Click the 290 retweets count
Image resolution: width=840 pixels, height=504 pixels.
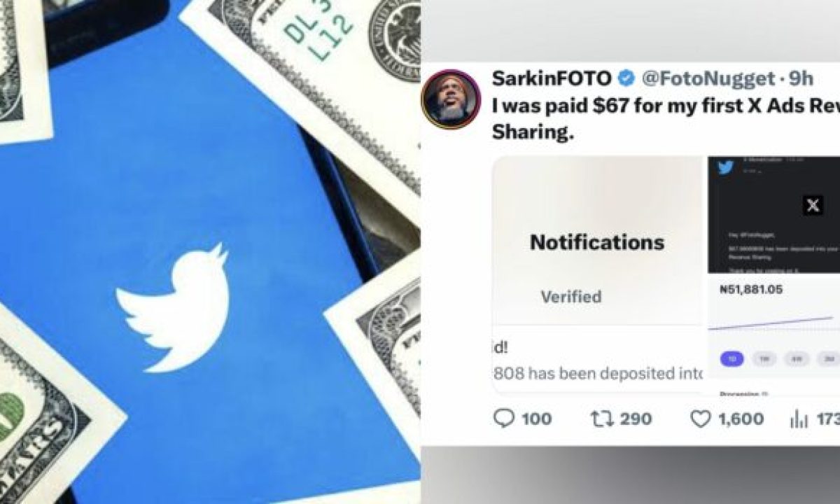[636, 419]
